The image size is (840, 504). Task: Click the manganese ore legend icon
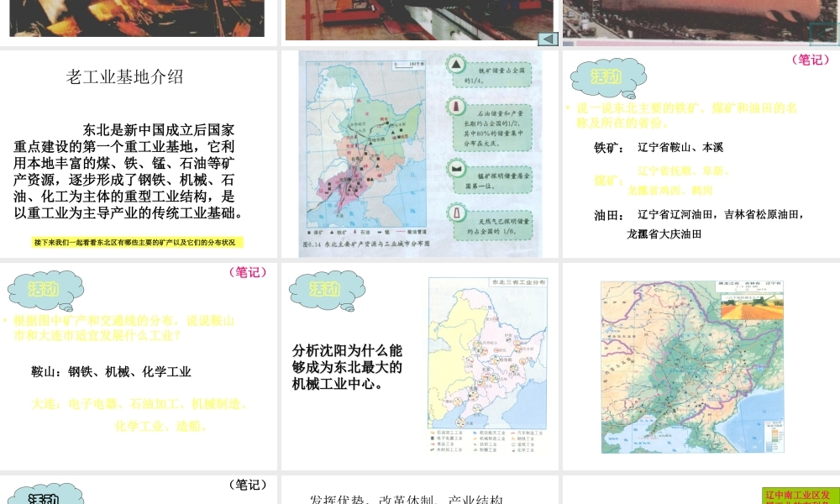pos(456,169)
